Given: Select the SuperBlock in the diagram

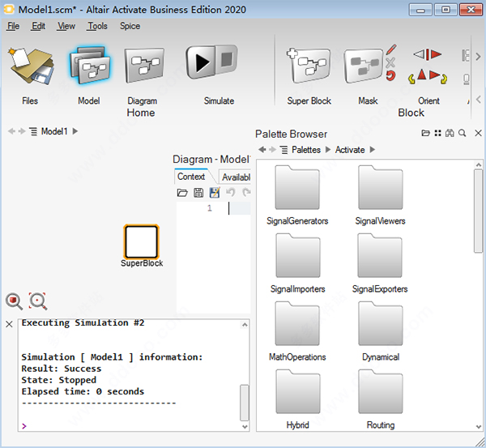Looking at the screenshot, I should tap(141, 241).
